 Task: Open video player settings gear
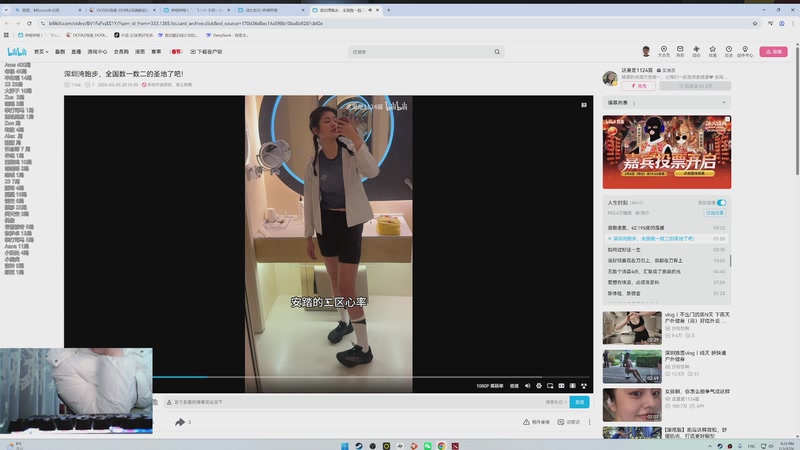539,386
